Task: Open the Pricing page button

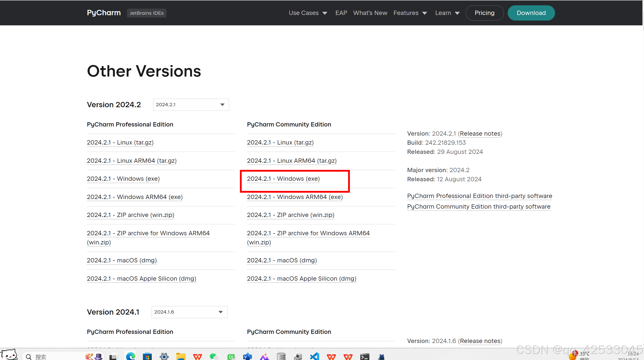Action: [x=484, y=13]
